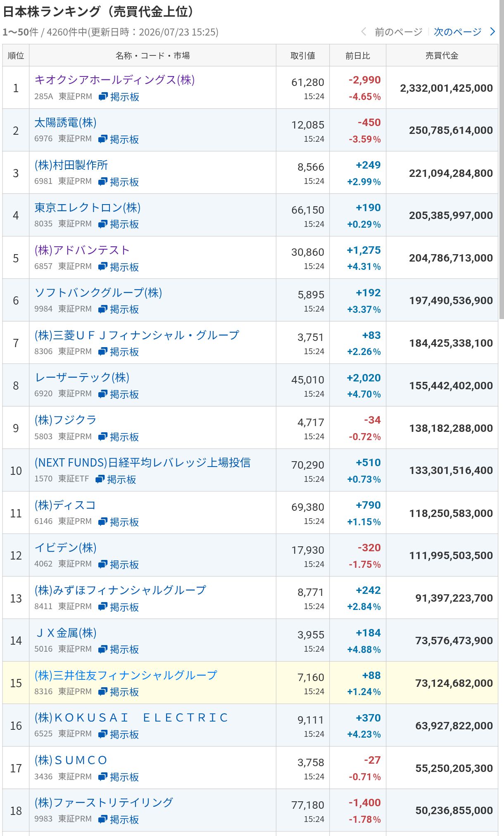This screenshot has width=504, height=836.
Task: Open (株)三菱UFJフィナンシャル・グループ stock page
Action: 137,335
